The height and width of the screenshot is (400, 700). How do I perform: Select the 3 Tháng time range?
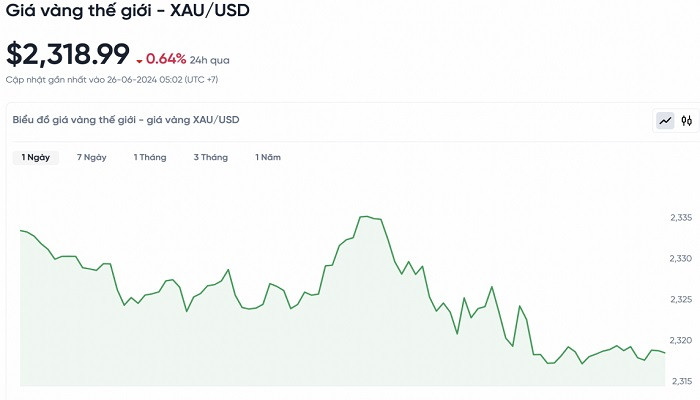coord(210,157)
